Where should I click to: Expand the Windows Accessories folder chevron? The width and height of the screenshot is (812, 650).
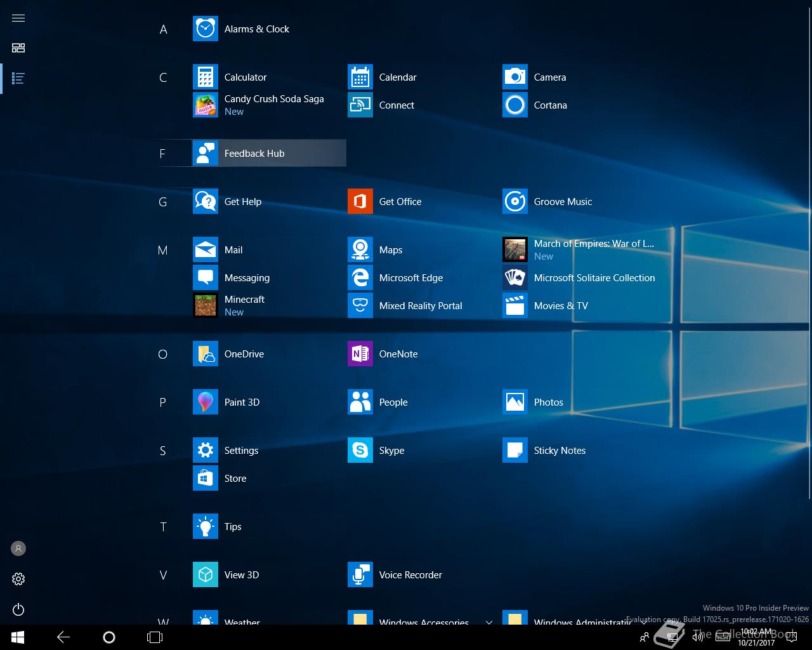(489, 622)
